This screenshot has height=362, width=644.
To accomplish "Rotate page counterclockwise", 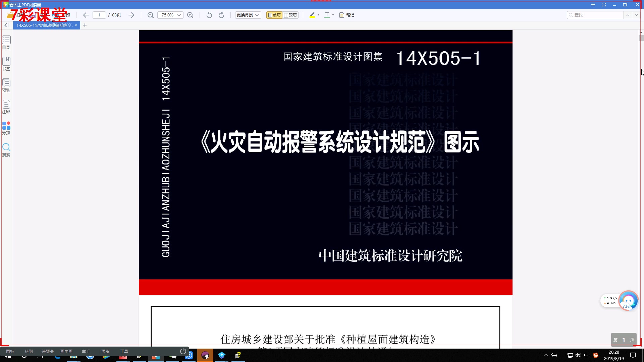I will (x=209, y=15).
